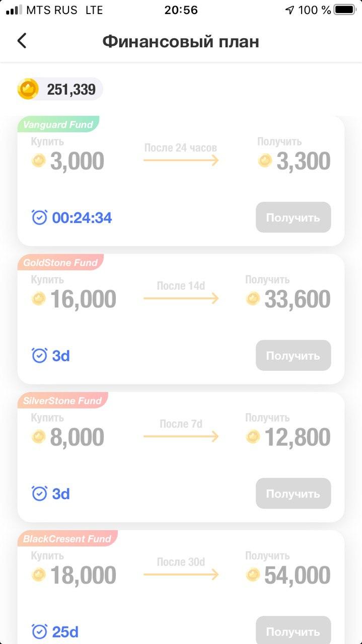Tap the gold coin balance icon
The image size is (362, 644).
pyautogui.click(x=28, y=89)
